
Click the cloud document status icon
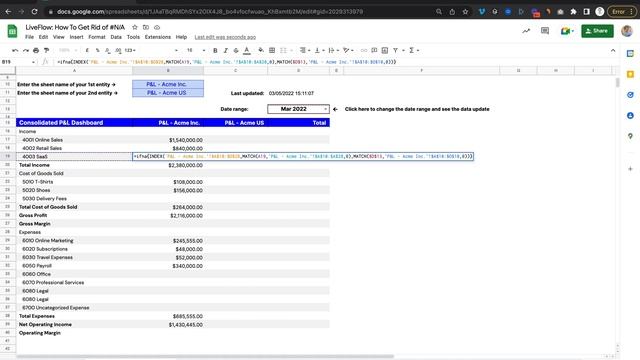point(157,27)
